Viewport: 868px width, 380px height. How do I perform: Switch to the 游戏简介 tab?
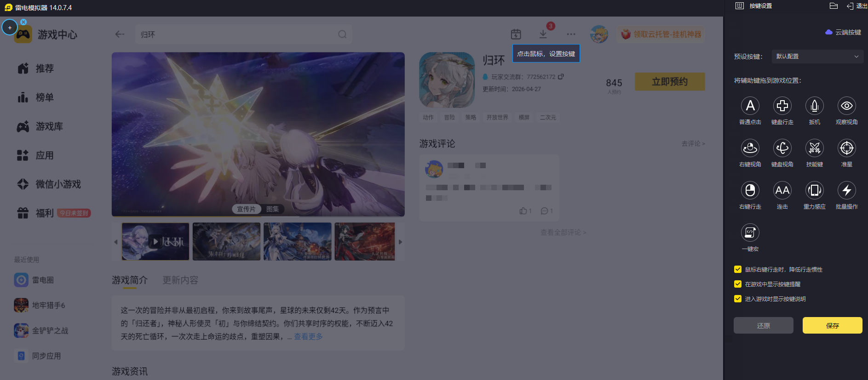[x=130, y=280]
